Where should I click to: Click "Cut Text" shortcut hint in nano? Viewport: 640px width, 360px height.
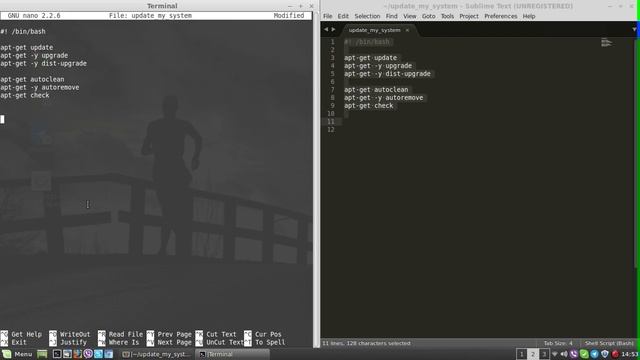221,334
